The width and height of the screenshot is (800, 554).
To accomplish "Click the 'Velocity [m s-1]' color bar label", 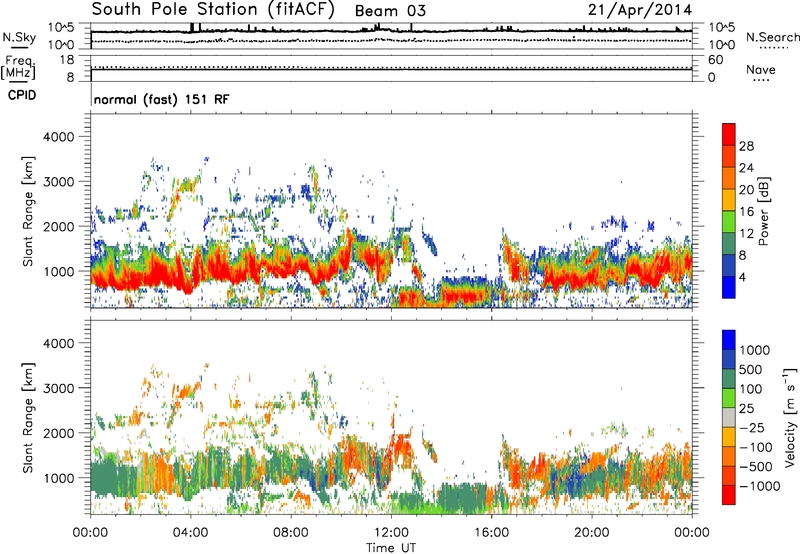I will click(790, 417).
